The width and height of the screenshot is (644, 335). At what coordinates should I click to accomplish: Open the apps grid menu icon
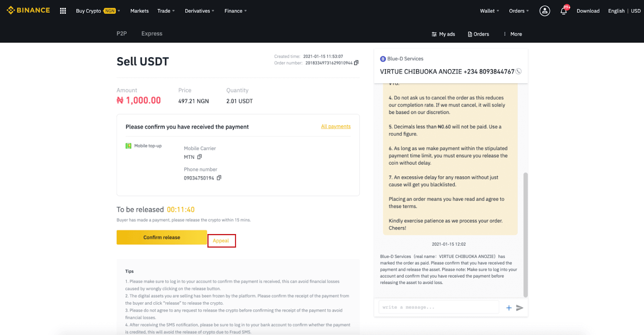[63, 11]
